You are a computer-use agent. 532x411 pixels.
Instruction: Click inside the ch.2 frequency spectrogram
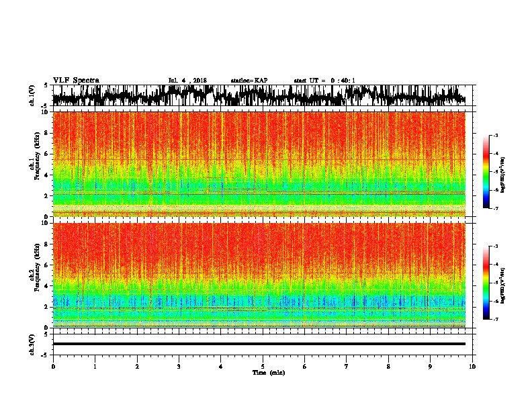tap(259, 275)
